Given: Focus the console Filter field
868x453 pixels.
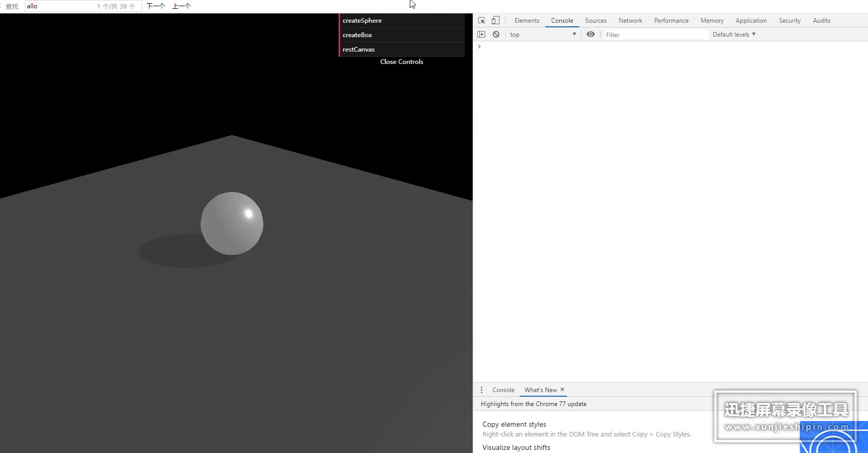Looking at the screenshot, I should pos(656,35).
